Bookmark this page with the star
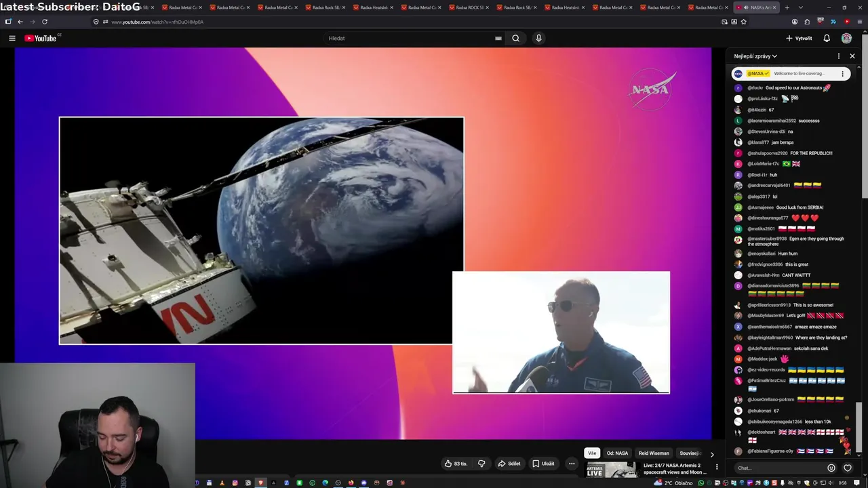This screenshot has width=868, height=488. 744,22
